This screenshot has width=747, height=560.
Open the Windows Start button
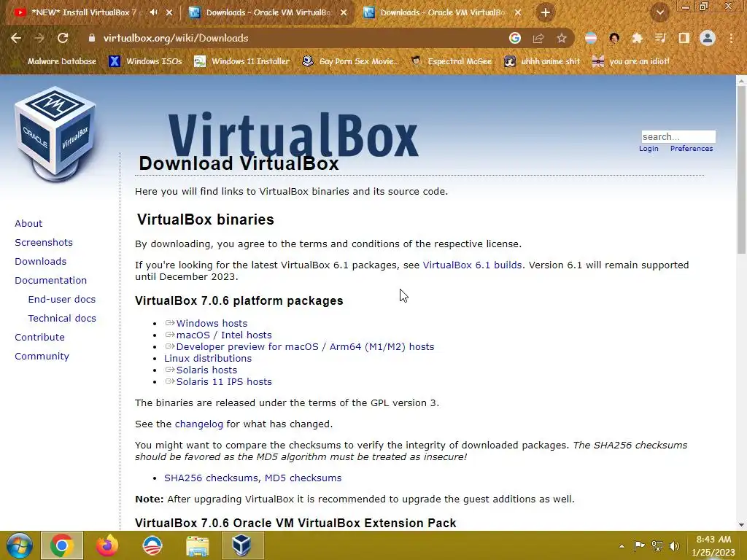point(19,545)
